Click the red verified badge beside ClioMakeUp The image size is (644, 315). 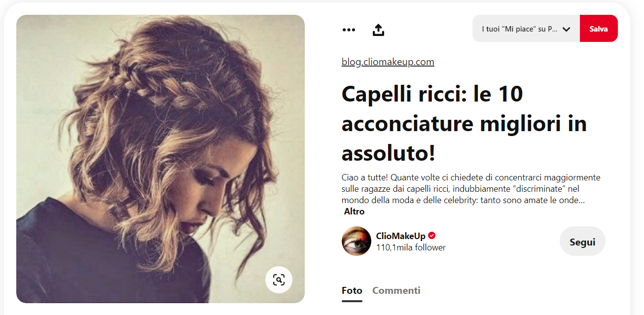click(432, 236)
